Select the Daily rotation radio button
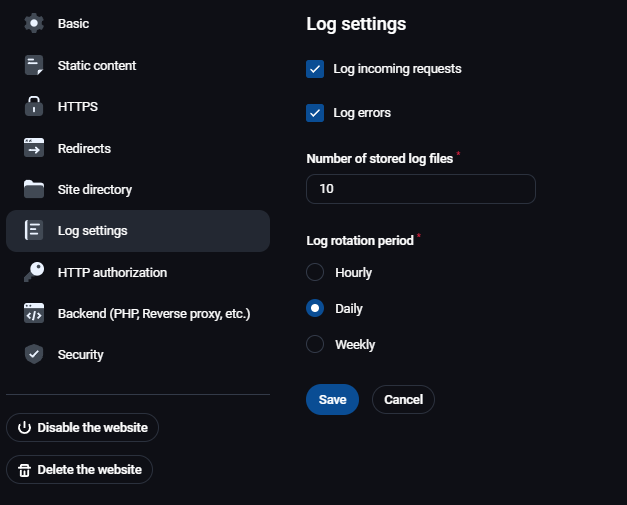The width and height of the screenshot is (627, 505). (315, 309)
